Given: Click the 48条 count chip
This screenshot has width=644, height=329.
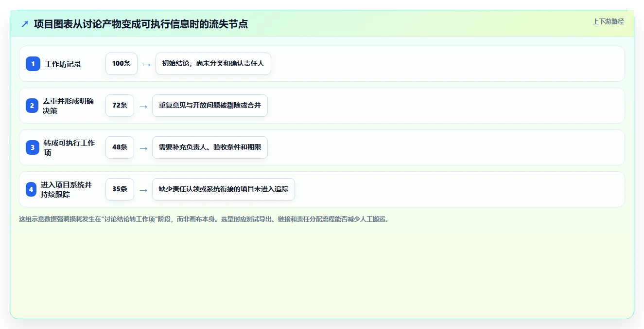Looking at the screenshot, I should coord(120,147).
